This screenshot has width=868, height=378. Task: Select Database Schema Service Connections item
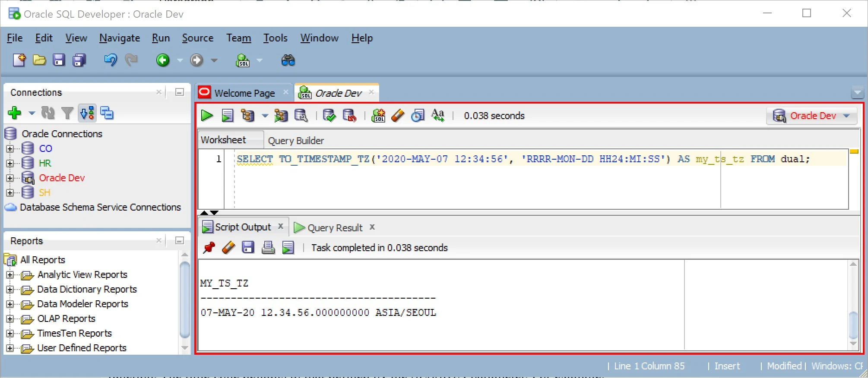(x=100, y=208)
